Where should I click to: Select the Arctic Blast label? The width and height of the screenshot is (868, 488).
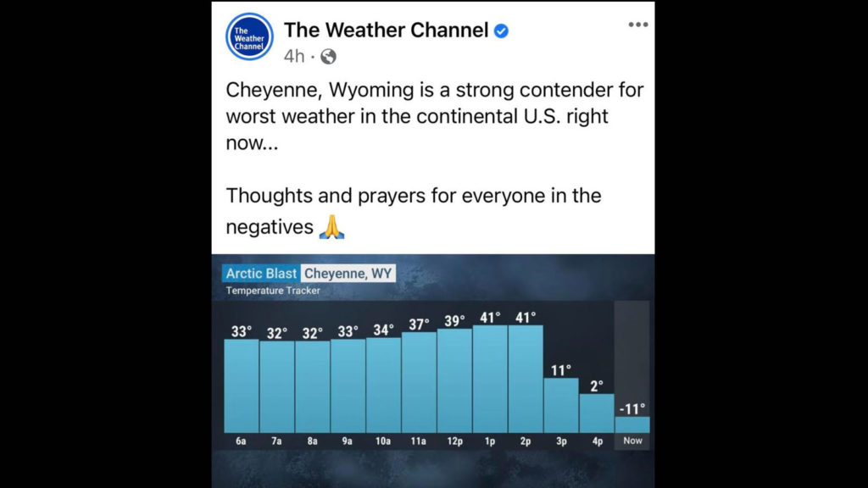click(x=261, y=274)
